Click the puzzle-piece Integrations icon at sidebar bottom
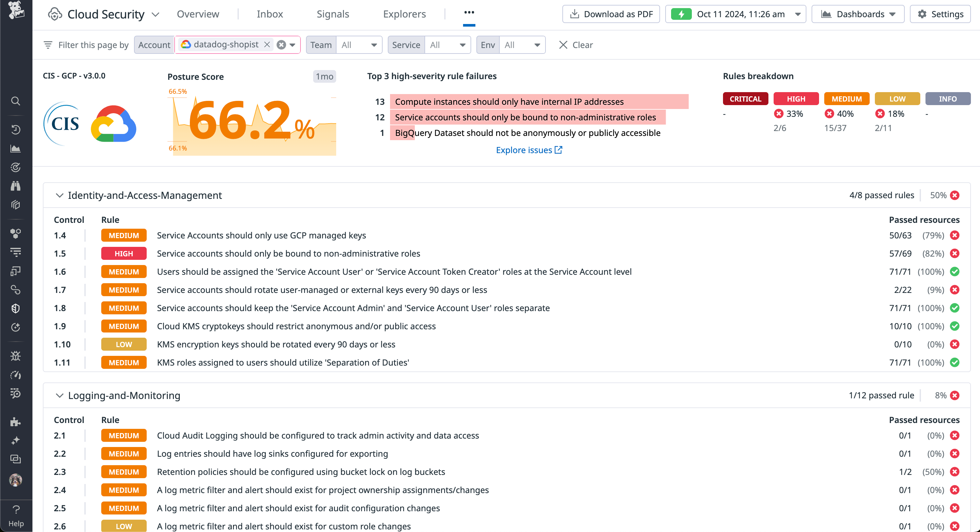The height and width of the screenshot is (532, 980). click(16, 422)
